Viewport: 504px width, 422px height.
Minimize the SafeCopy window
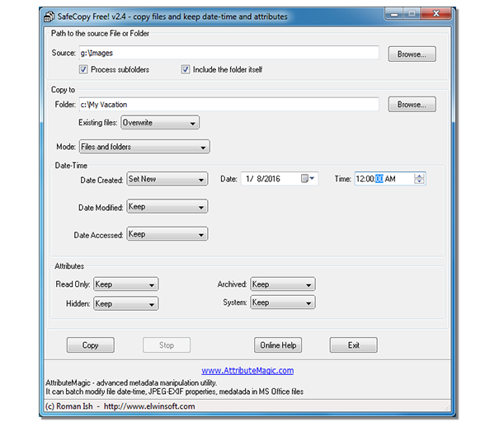(x=394, y=14)
